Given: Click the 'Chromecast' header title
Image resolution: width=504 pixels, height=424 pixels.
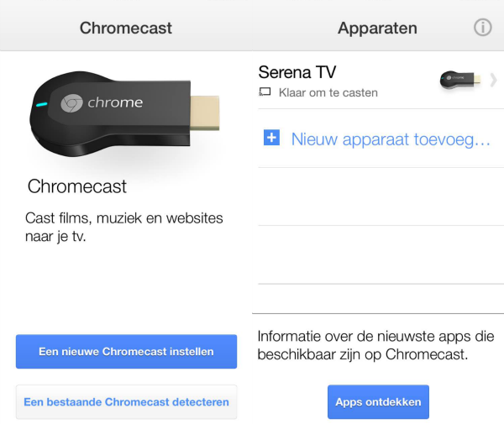Looking at the screenshot, I should pos(126,28).
